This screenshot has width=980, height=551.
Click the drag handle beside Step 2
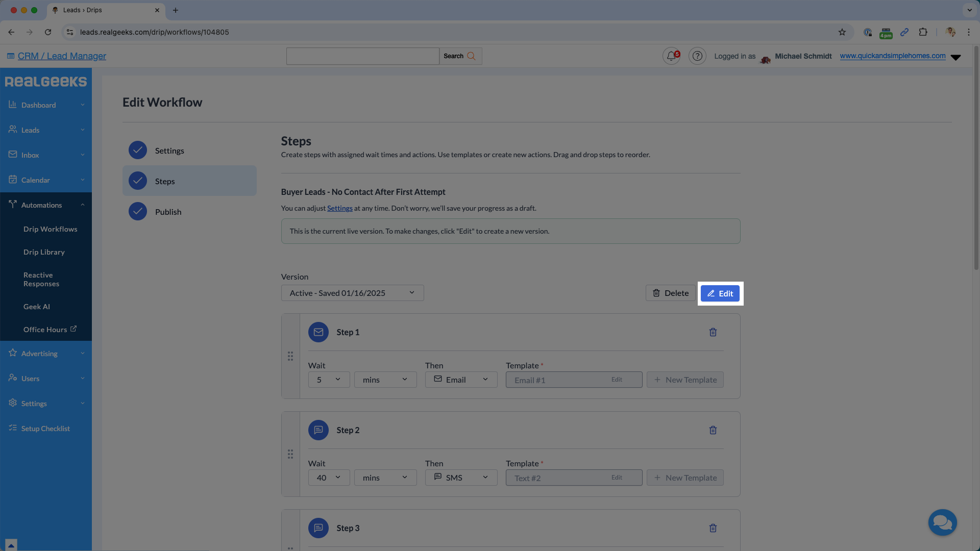click(290, 454)
